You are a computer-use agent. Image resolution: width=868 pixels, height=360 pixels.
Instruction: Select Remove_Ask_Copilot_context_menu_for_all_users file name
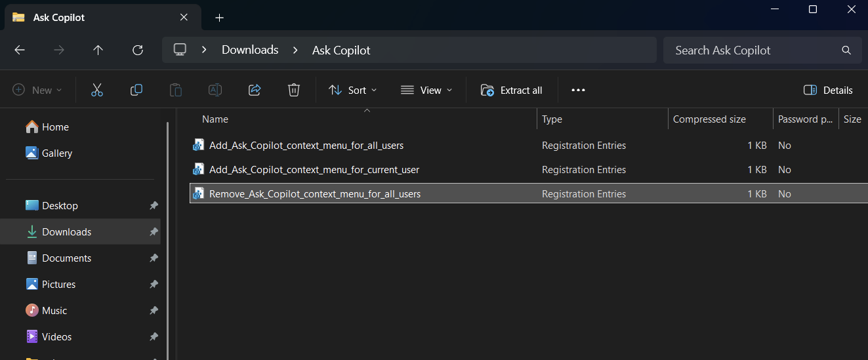(315, 194)
